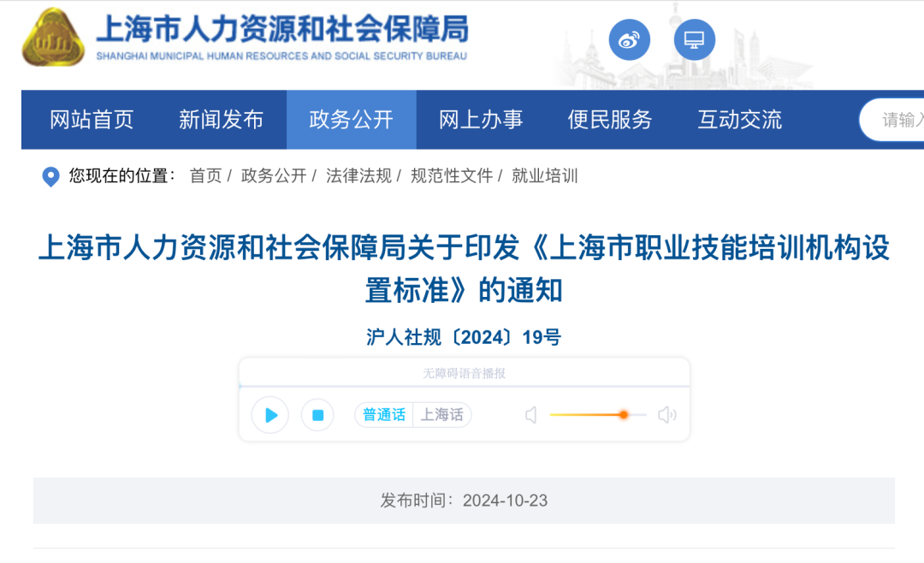The width and height of the screenshot is (924, 563).
Task: Click the low volume speaker icon
Action: (531, 415)
